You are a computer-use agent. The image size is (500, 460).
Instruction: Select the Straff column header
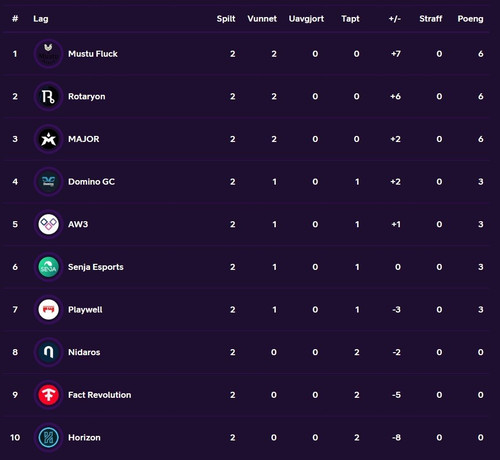431,19
